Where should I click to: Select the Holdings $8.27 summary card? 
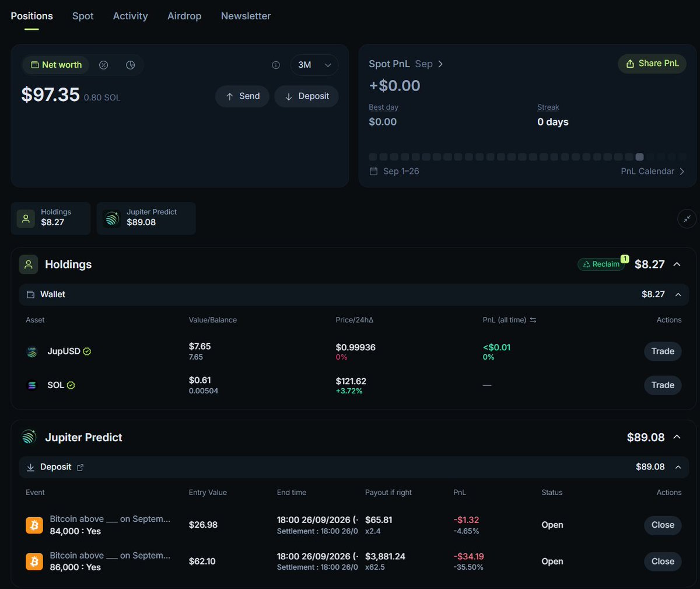pyautogui.click(x=51, y=218)
